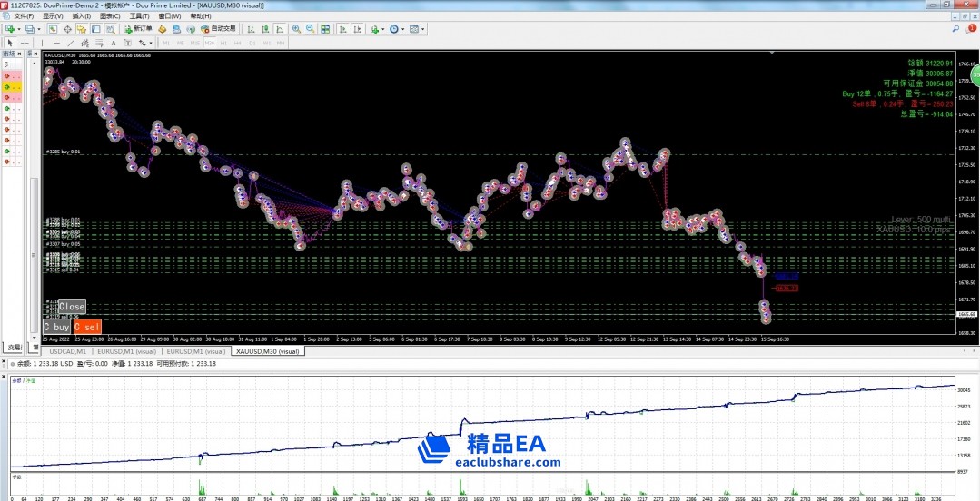Pick the Text label (A) tool
980x501 pixels.
[112, 43]
